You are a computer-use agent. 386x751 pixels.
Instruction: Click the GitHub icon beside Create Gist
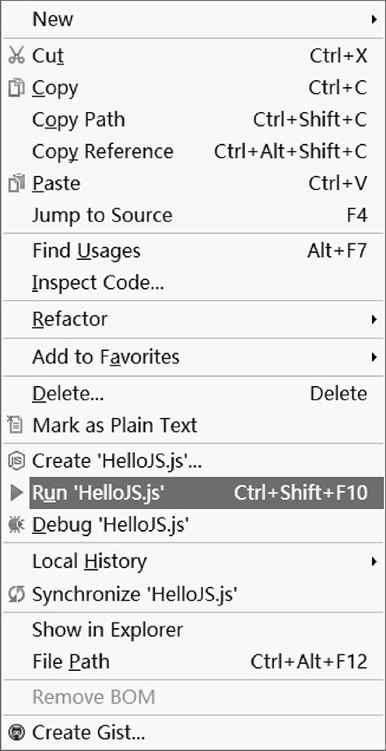[16, 732]
